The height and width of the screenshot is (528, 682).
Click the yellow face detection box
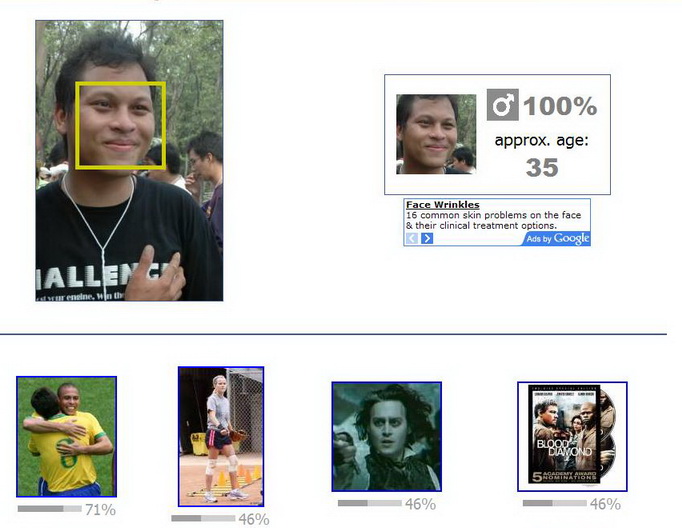click(x=121, y=125)
